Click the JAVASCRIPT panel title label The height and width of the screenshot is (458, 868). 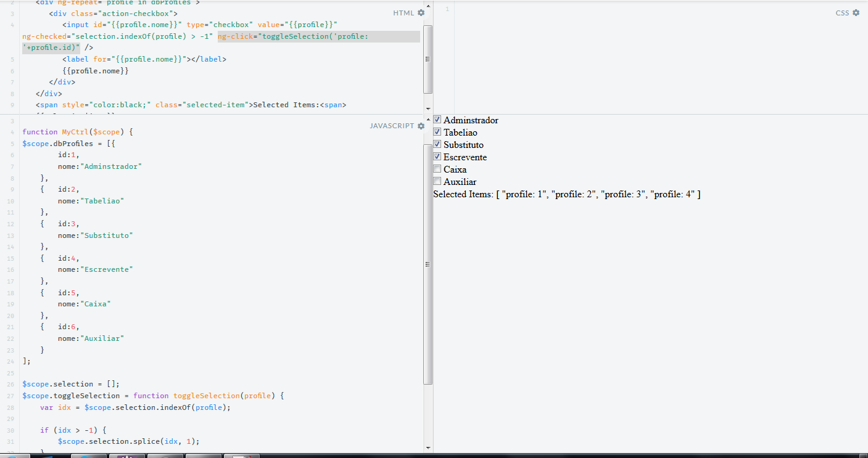click(x=392, y=126)
